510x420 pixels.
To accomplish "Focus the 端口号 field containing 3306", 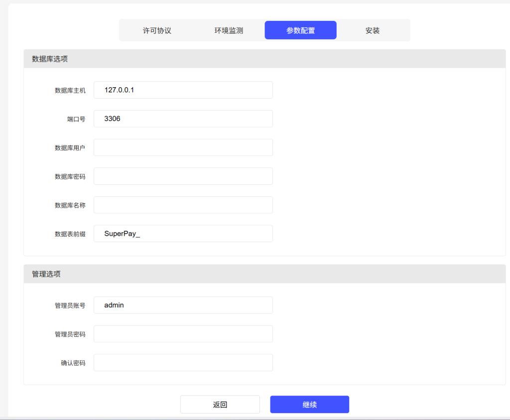I will pos(183,119).
